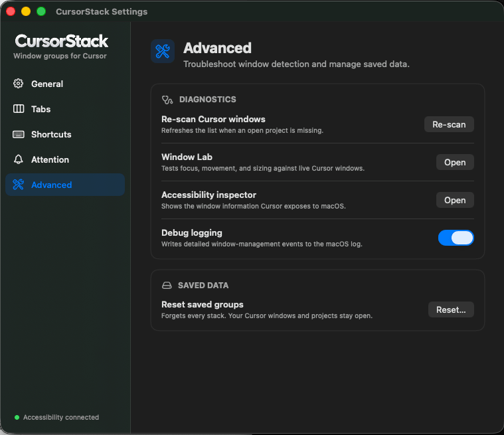Click the Re-scan button
Viewport: 504px width, 435px height.
point(449,124)
